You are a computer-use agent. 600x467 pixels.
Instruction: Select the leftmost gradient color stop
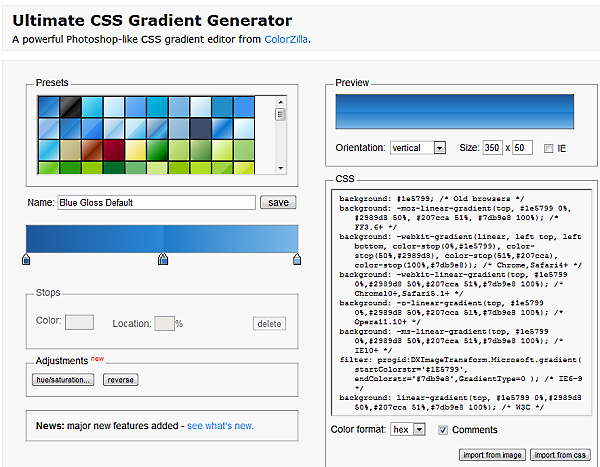[x=26, y=260]
